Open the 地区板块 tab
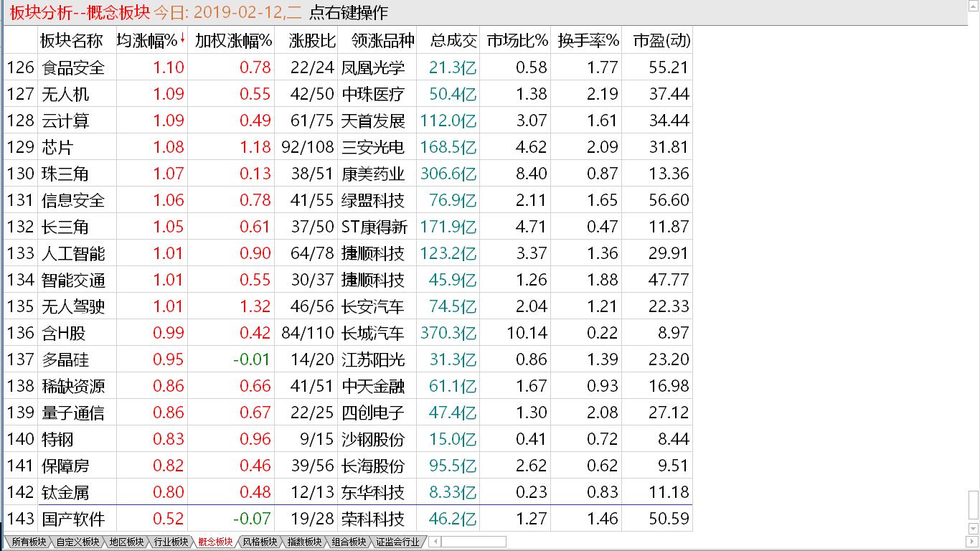The width and height of the screenshot is (980, 551). (126, 542)
